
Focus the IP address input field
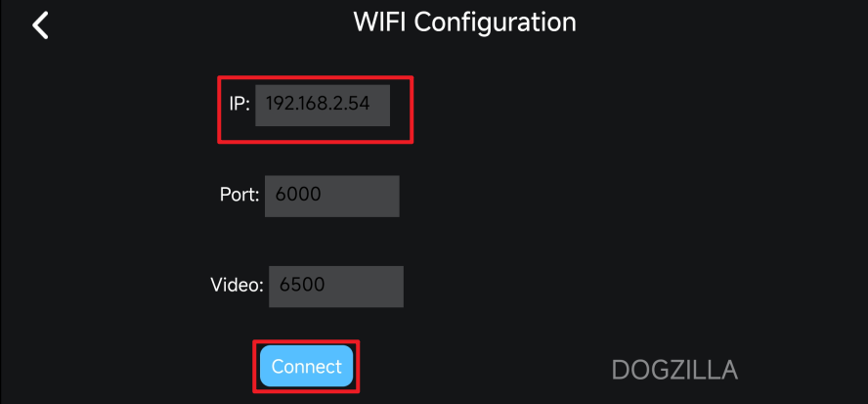point(323,106)
